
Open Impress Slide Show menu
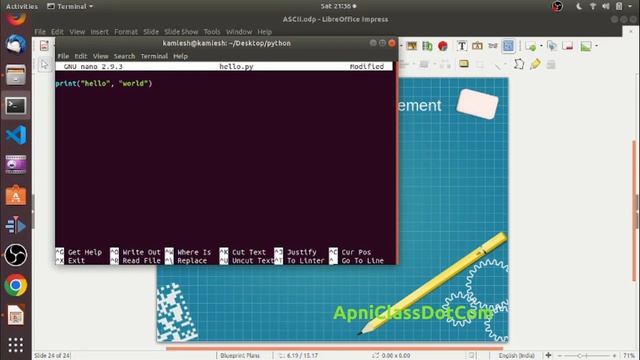click(181, 31)
